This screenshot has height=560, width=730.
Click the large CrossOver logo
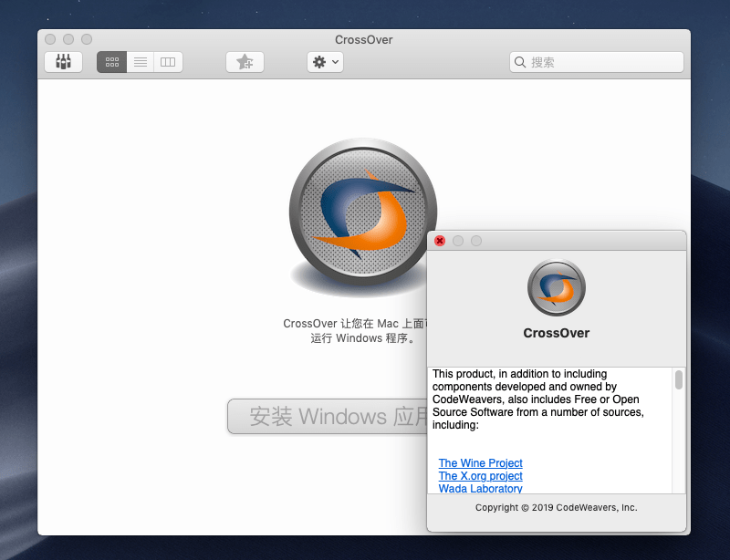(362, 213)
